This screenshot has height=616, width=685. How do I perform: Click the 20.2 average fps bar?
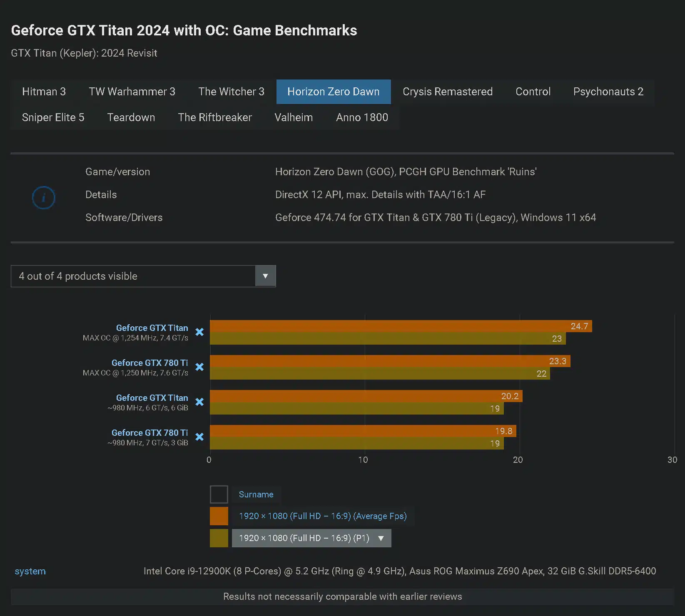(366, 396)
